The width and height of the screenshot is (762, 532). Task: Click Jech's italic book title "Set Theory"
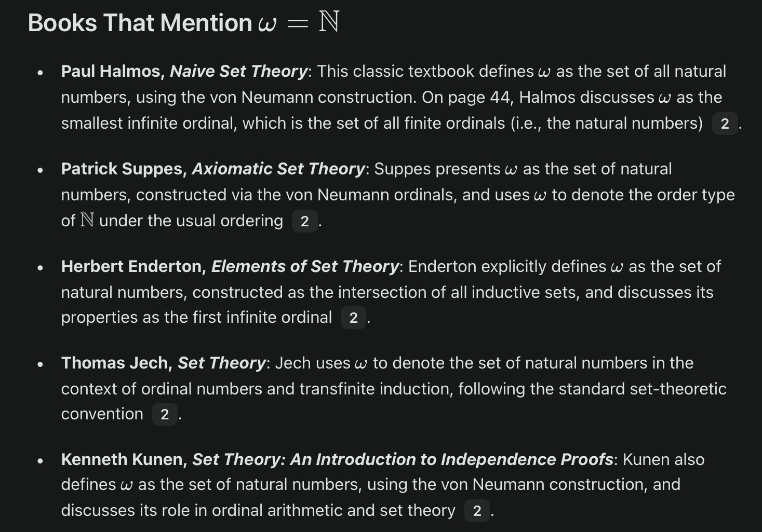221,363
